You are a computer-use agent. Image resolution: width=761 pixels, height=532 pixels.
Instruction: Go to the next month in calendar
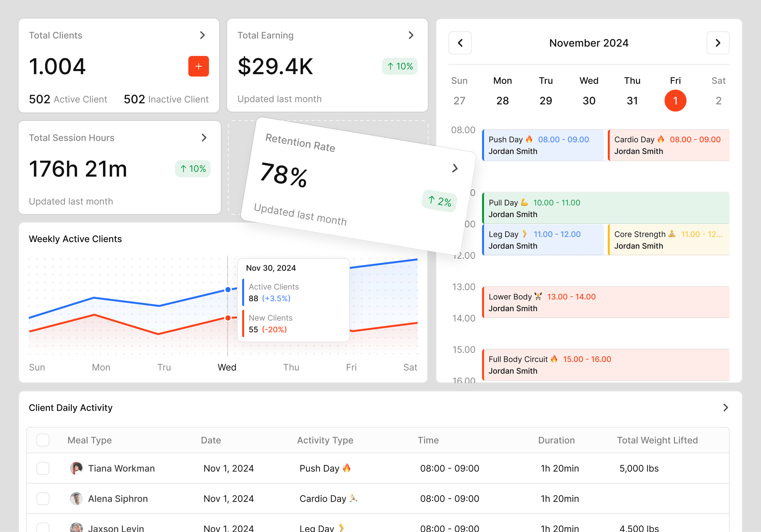coord(718,43)
